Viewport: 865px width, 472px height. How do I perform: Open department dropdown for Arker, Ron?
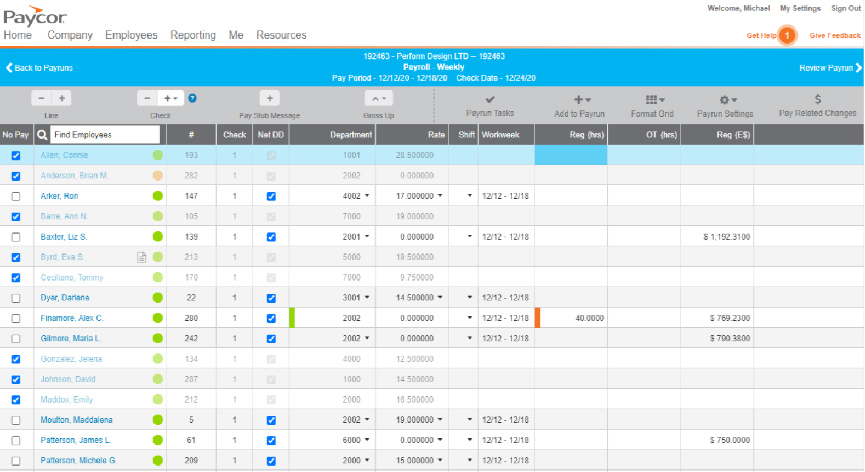367,196
